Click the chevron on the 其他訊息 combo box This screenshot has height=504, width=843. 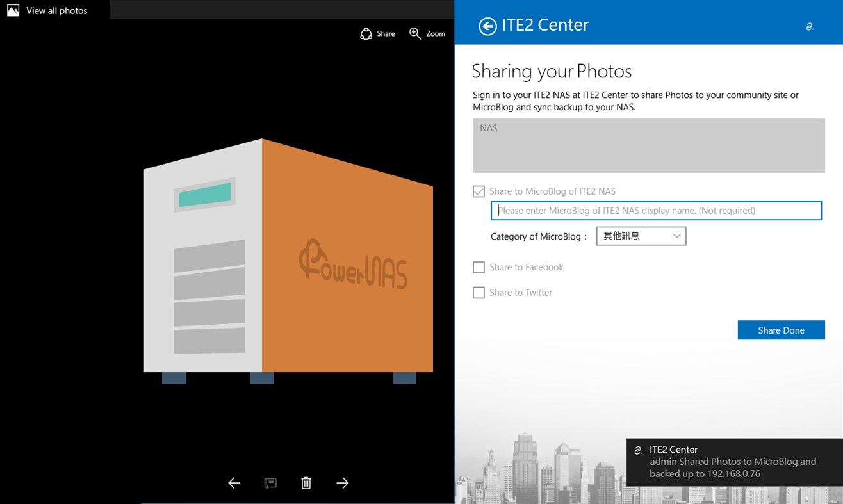pyautogui.click(x=677, y=236)
